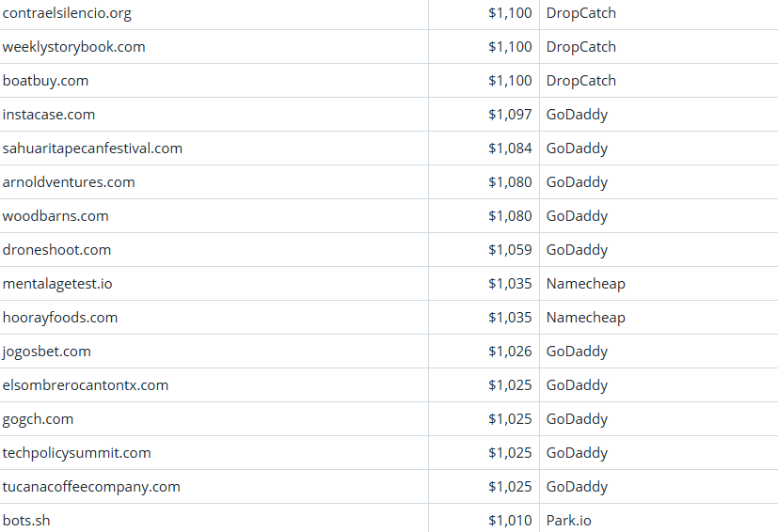Click the contraelsilencio.org domain name
The image size is (778, 532).
coord(67,13)
